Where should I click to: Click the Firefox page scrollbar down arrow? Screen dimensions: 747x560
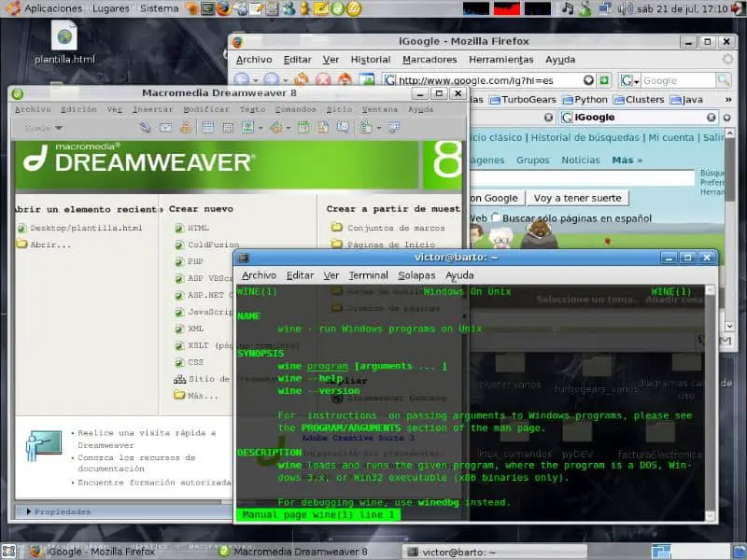pos(729,326)
